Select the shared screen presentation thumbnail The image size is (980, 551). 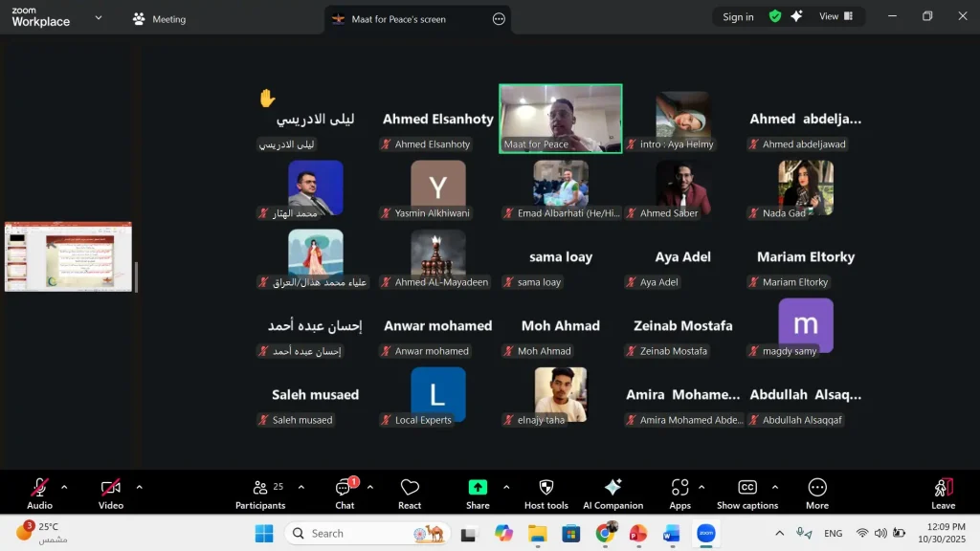(68, 256)
